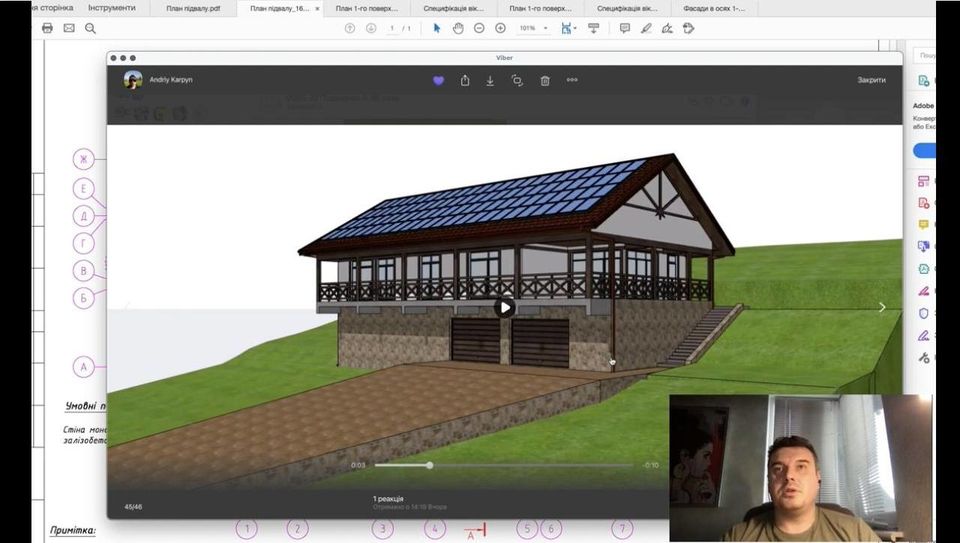Click the zoom in plus icon
The width and height of the screenshot is (960, 543).
[500, 28]
